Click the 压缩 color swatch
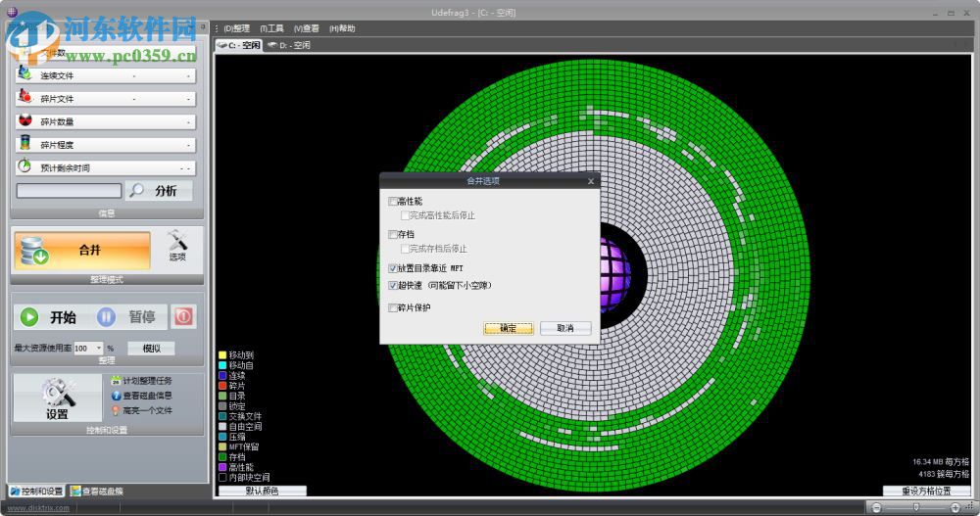 point(221,437)
